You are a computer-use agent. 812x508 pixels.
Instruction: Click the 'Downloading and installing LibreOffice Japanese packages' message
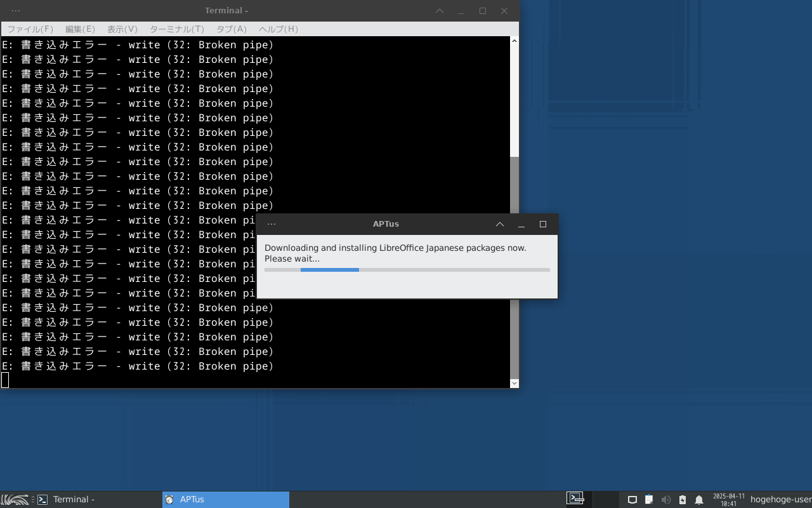(395, 248)
